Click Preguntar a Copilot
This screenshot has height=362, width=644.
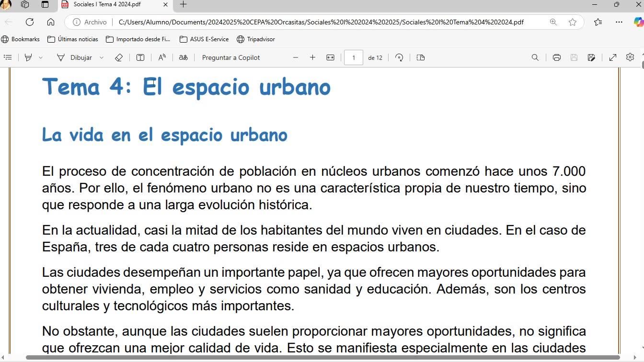(231, 57)
